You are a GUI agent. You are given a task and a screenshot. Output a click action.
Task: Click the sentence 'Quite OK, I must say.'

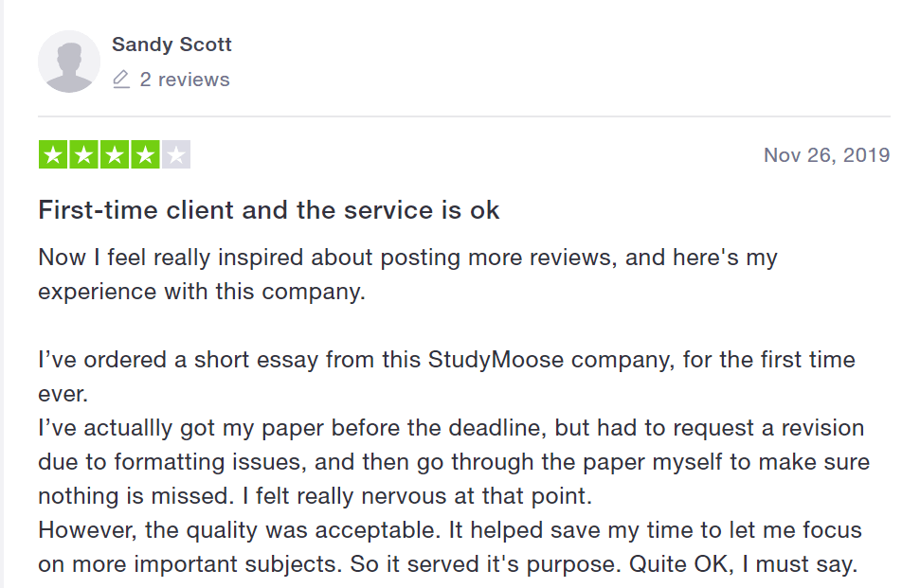(744, 564)
